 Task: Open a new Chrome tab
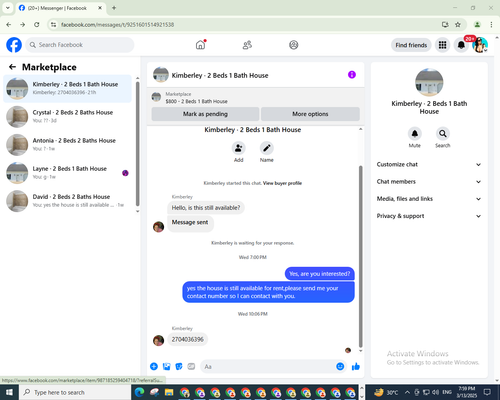coord(114,8)
